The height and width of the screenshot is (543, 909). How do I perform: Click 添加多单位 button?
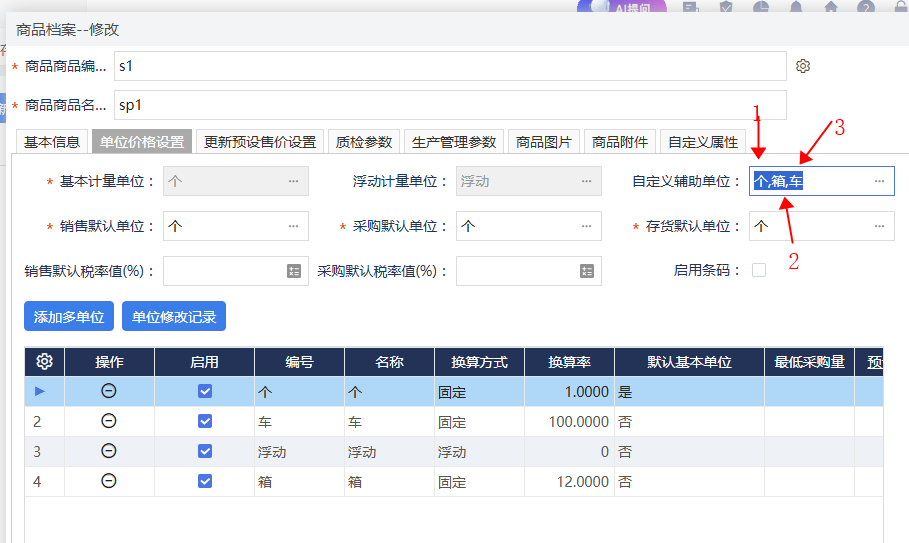point(69,316)
